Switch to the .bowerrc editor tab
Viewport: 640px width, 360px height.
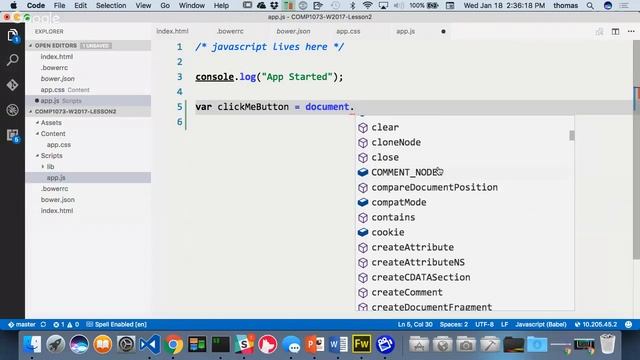230,31
